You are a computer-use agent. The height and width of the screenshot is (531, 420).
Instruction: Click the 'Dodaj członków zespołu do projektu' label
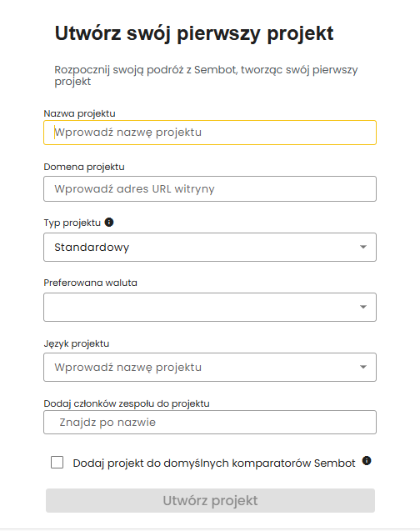point(127,403)
